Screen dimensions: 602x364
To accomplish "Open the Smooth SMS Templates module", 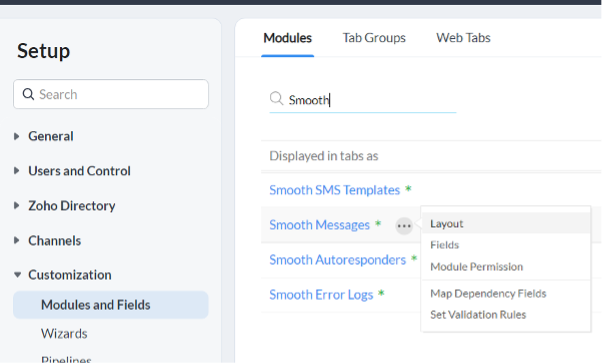I will (x=334, y=190).
